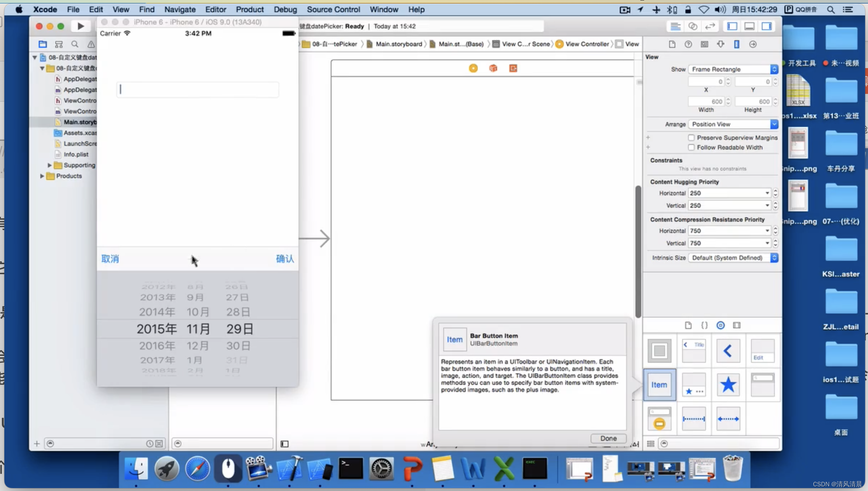Screen dimensions: 868x491
Task: Switch to the Version editor icon
Action: coord(710,26)
